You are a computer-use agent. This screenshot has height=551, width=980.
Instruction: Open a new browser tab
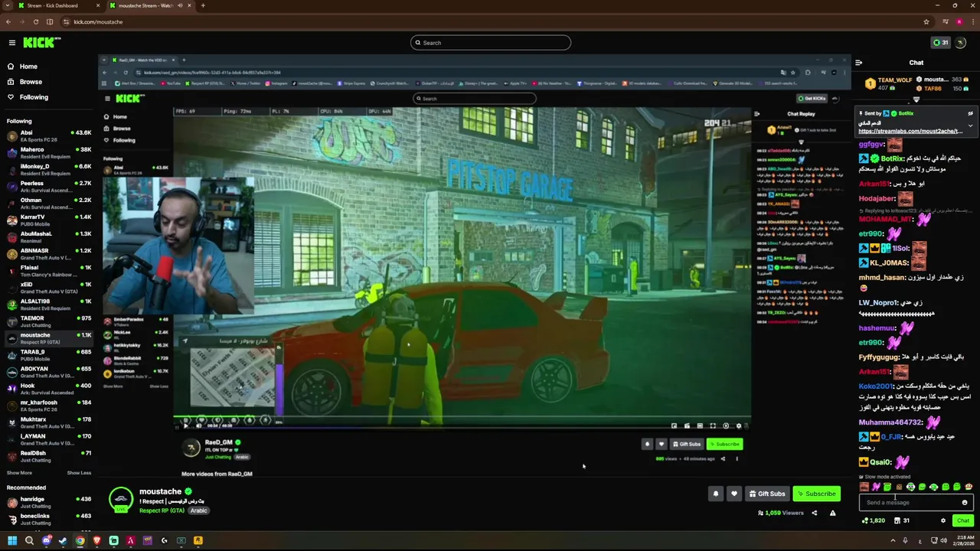(202, 5)
